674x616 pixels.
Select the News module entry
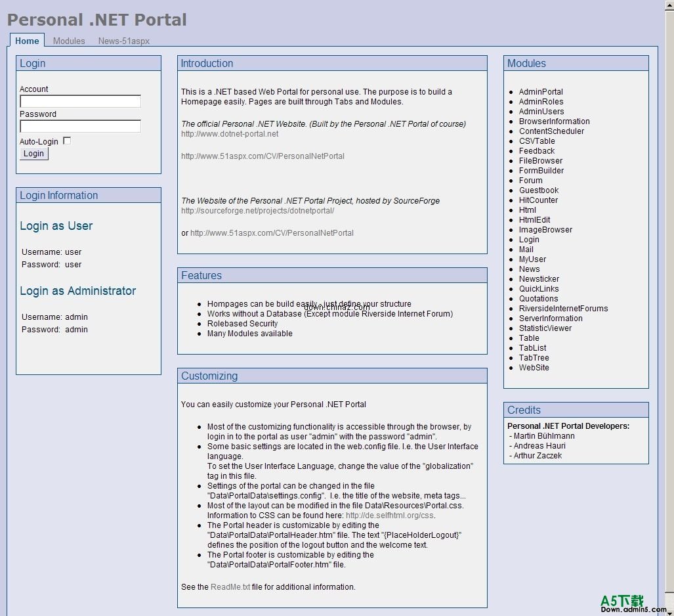529,270
